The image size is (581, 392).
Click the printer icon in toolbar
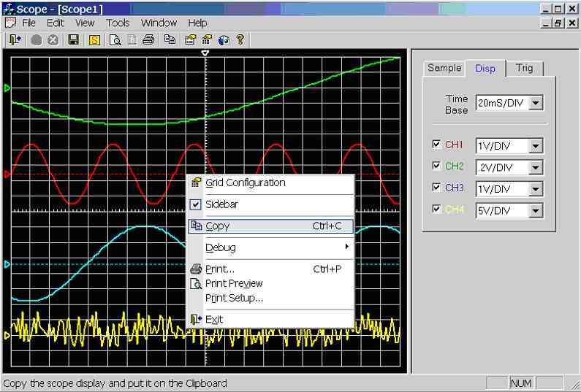(148, 39)
